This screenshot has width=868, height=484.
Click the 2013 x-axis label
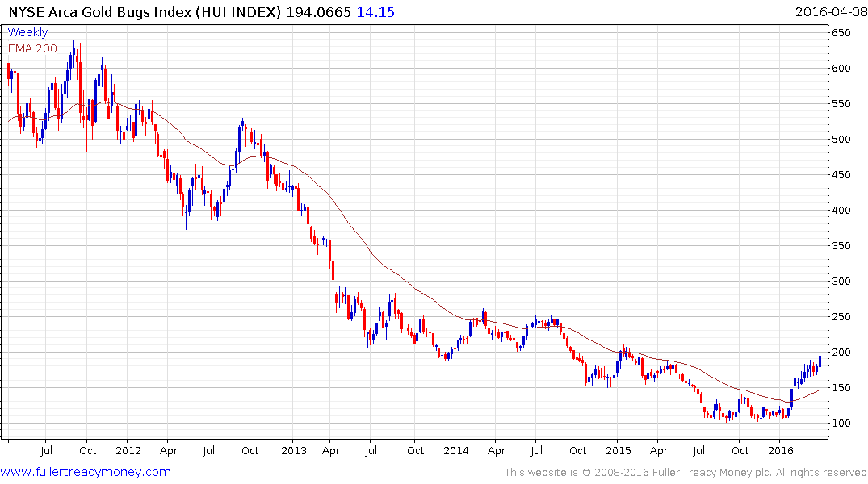293,450
